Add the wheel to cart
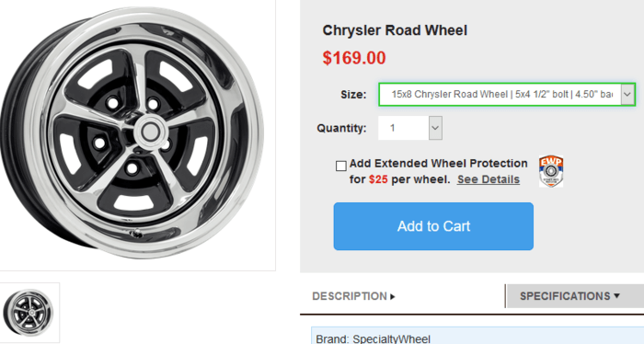 tap(433, 226)
